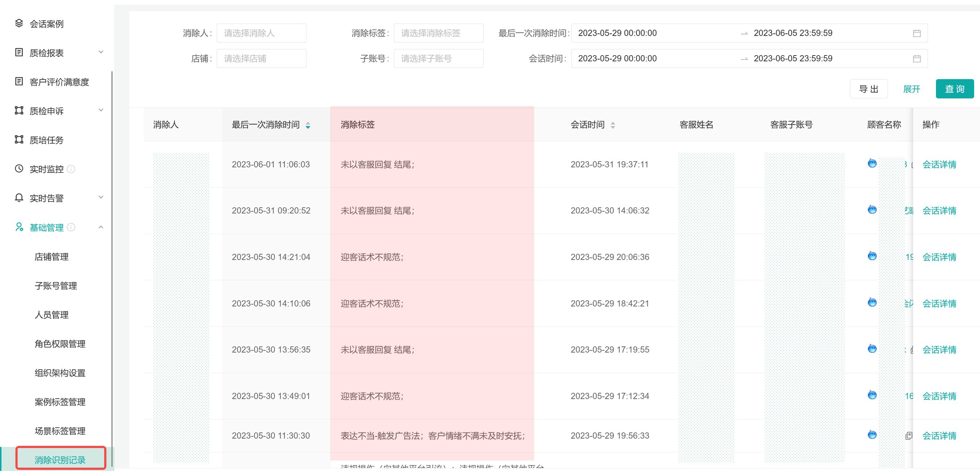Click 会话时间 end date field
Viewport: 980px width, 472px height.
(x=793, y=58)
